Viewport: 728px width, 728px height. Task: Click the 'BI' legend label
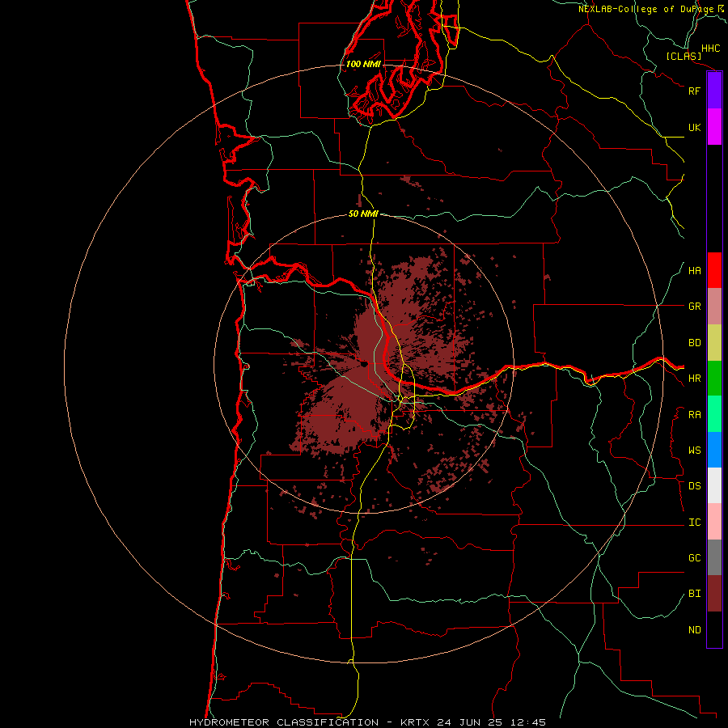(x=694, y=594)
